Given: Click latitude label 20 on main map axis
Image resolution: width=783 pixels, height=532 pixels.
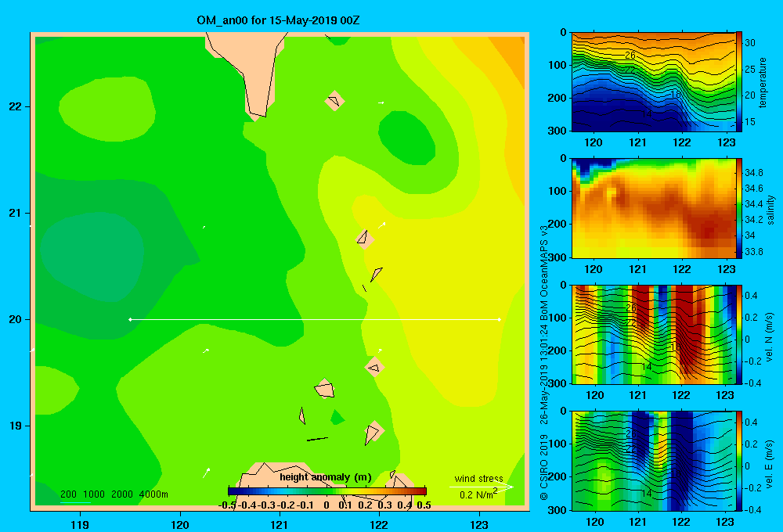Looking at the screenshot, I should 16,319.
